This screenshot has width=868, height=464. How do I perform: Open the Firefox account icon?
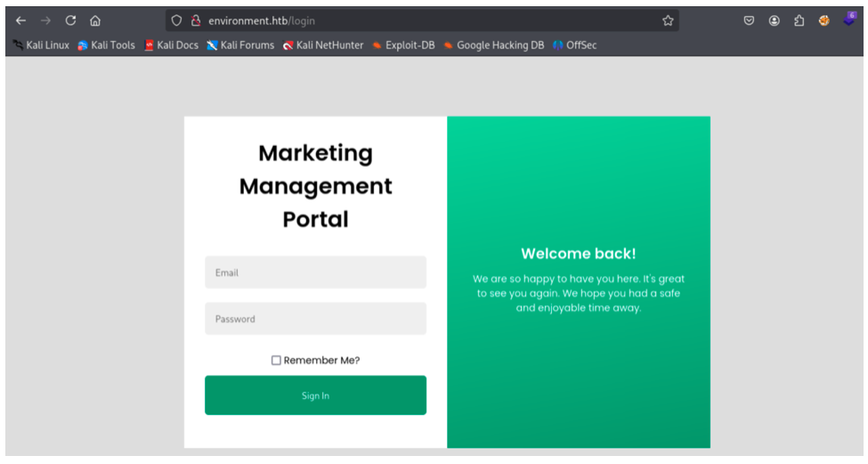tap(774, 20)
